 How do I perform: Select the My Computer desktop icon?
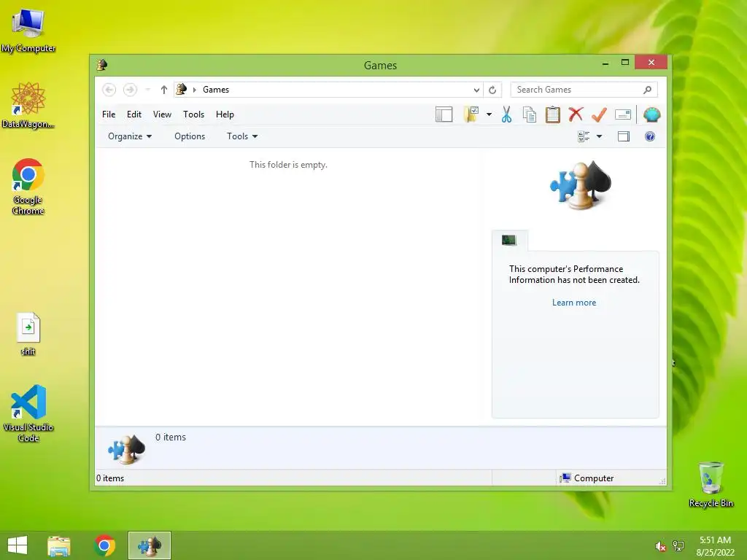pyautogui.click(x=28, y=31)
